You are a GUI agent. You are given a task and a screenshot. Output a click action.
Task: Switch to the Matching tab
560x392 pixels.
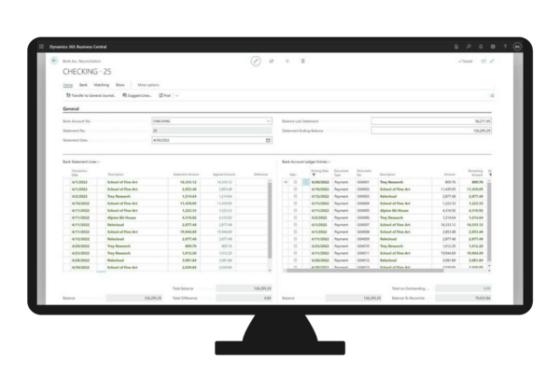point(101,84)
